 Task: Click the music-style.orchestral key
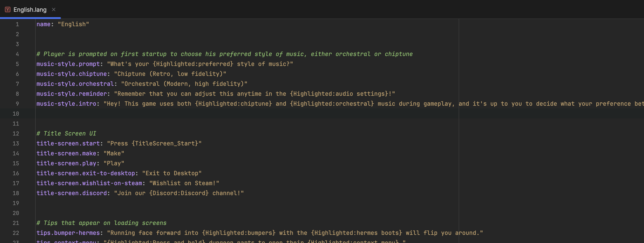click(75, 84)
